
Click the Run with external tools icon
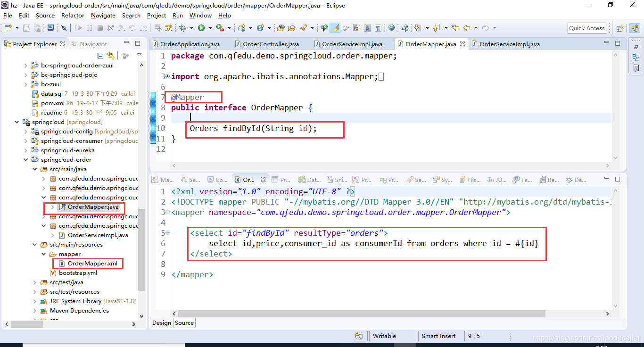(220, 28)
